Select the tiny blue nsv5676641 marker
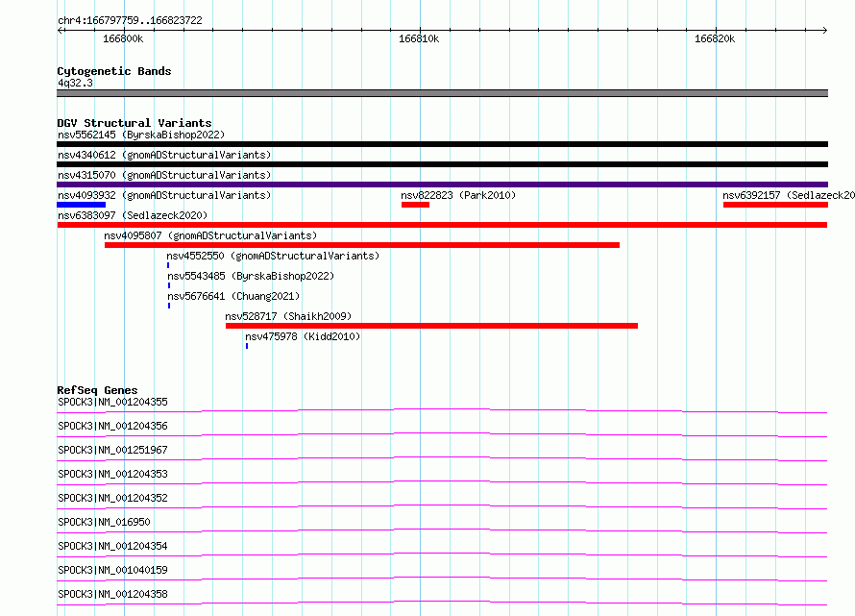The width and height of the screenshot is (855, 616). pyautogui.click(x=169, y=307)
